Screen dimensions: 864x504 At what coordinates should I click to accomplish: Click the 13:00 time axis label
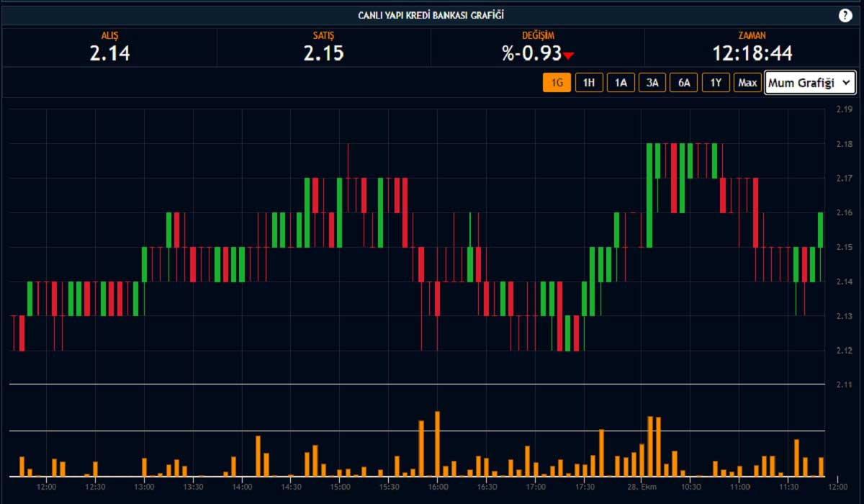pyautogui.click(x=144, y=487)
